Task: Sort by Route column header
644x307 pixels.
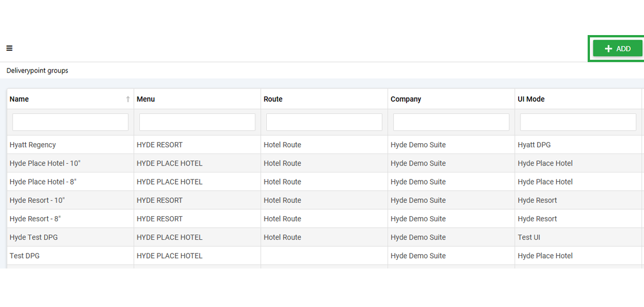Action: [273, 99]
